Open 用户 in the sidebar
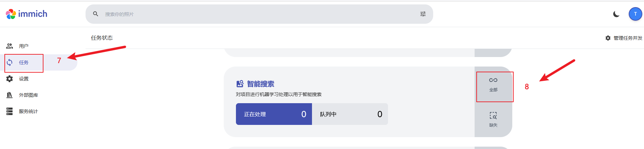 click(24, 46)
